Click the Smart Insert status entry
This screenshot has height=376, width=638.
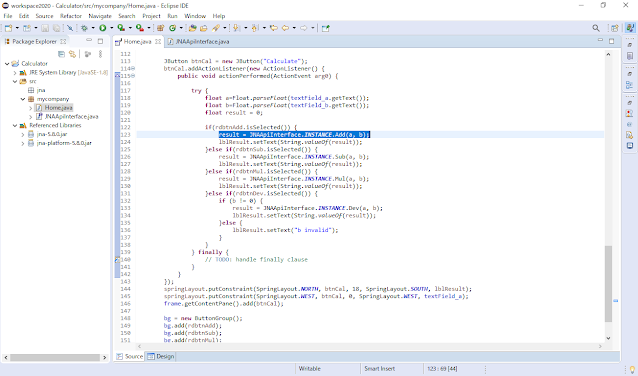click(x=380, y=369)
